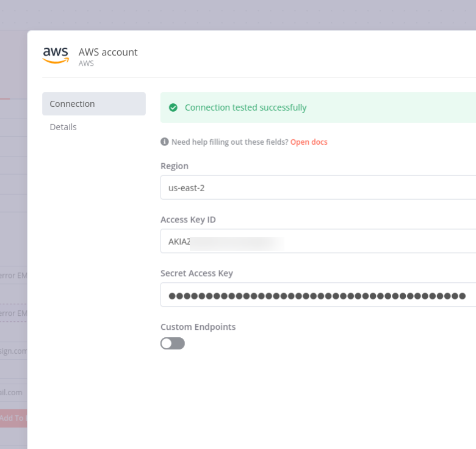Screen dimensions: 476x449
Task: Click the AWS logo icon
Action: (56, 56)
